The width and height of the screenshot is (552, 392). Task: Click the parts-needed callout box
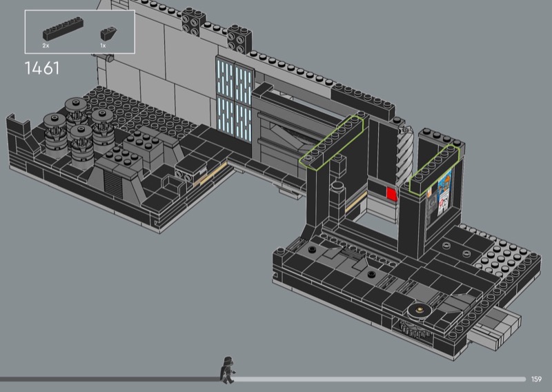click(x=79, y=31)
